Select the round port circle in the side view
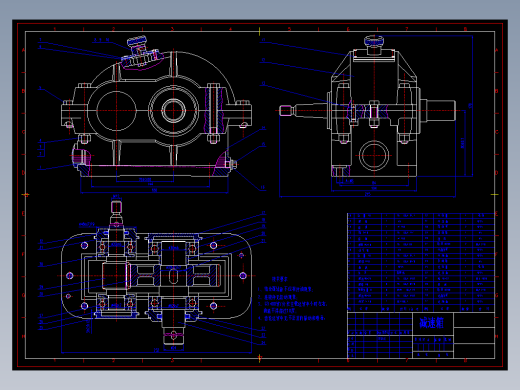Viewport: 520px width, 390px height. point(374,156)
